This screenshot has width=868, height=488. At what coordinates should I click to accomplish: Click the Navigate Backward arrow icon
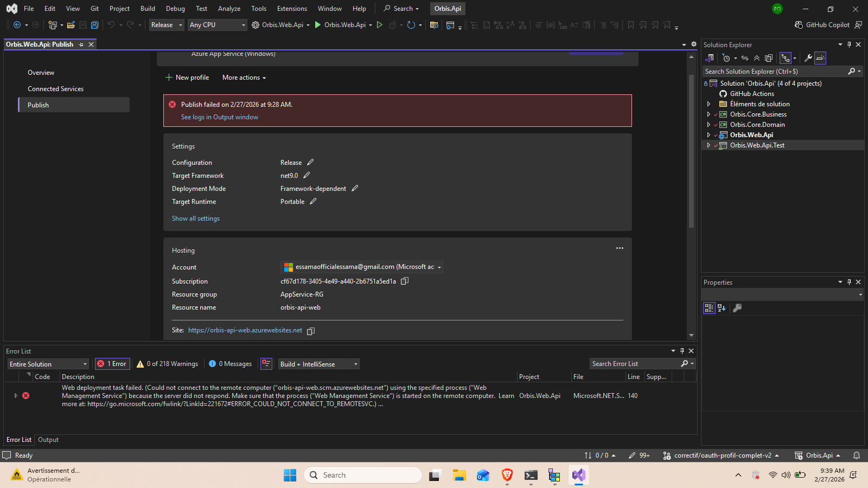17,25
